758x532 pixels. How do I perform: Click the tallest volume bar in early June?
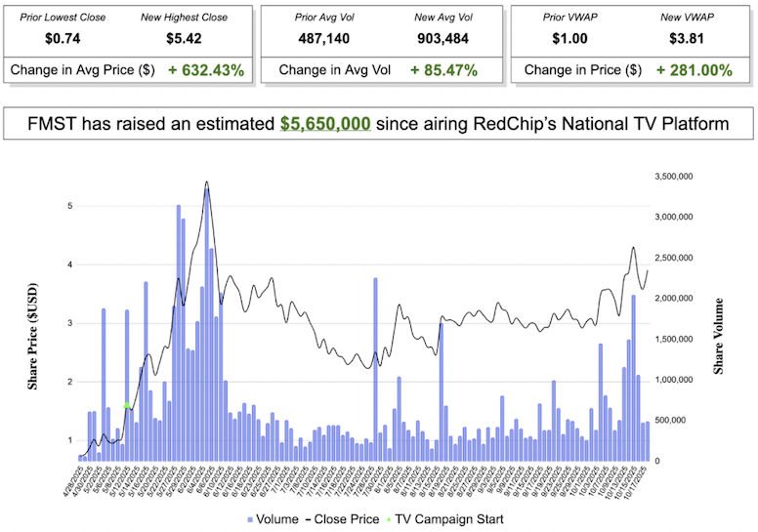206,325
